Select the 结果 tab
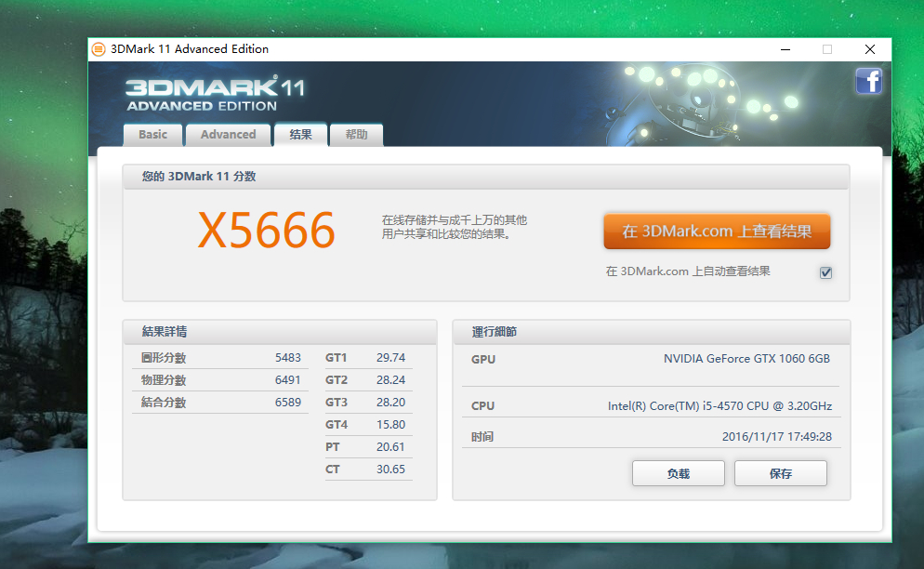This screenshot has width=924, height=569. click(300, 135)
